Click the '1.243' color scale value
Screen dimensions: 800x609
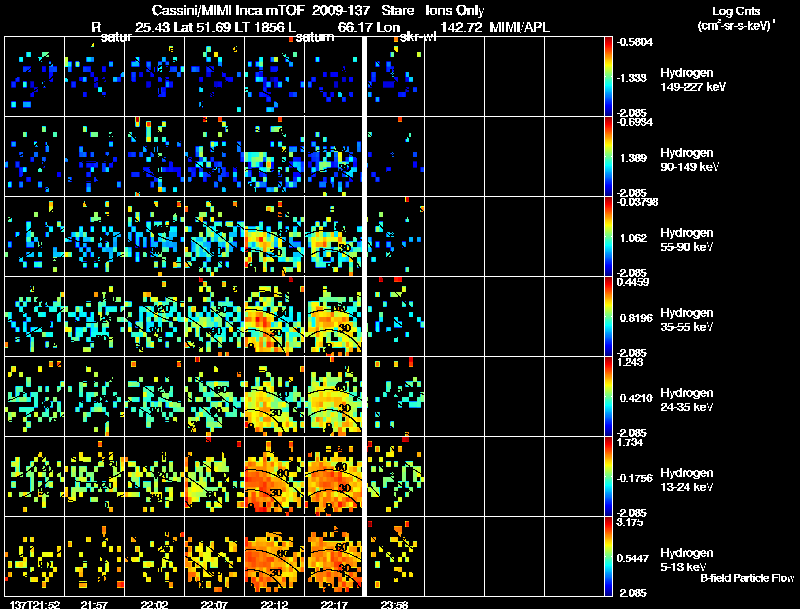pos(630,362)
